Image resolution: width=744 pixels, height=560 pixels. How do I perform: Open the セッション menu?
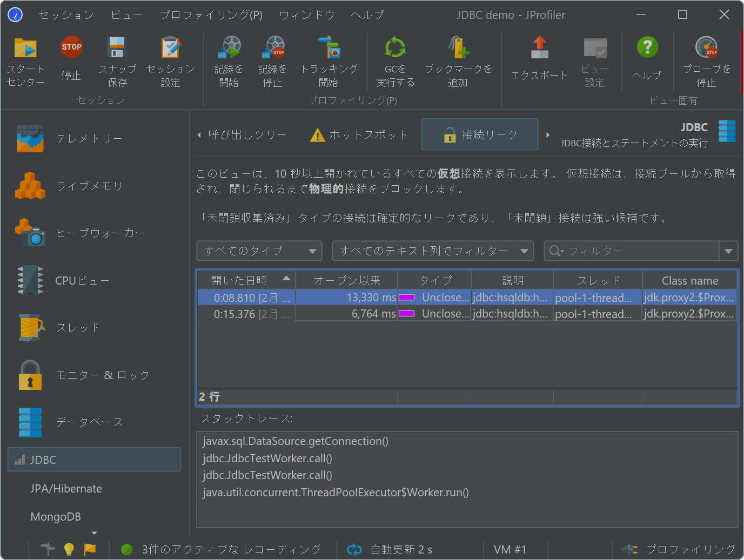pos(66,15)
